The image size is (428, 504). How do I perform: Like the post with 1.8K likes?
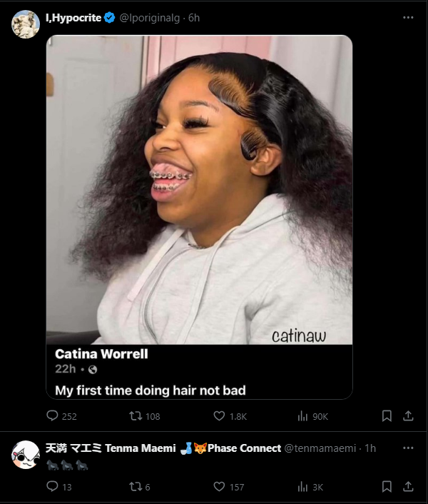coord(230,416)
